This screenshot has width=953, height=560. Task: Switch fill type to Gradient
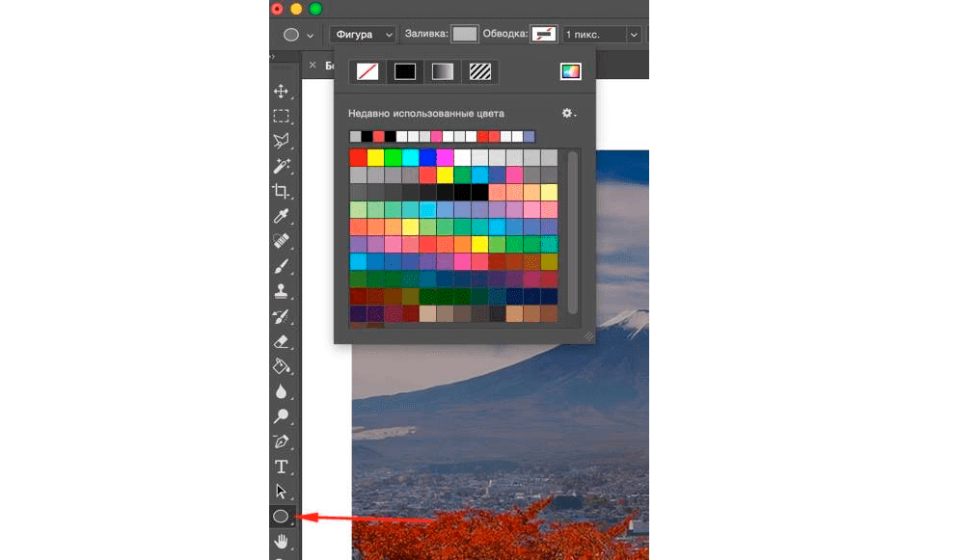tap(441, 71)
